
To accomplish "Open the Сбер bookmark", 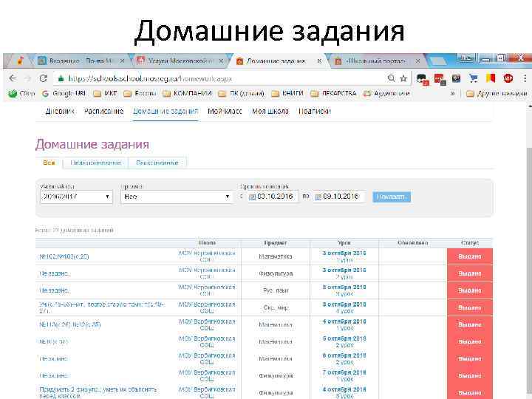I will (x=21, y=93).
